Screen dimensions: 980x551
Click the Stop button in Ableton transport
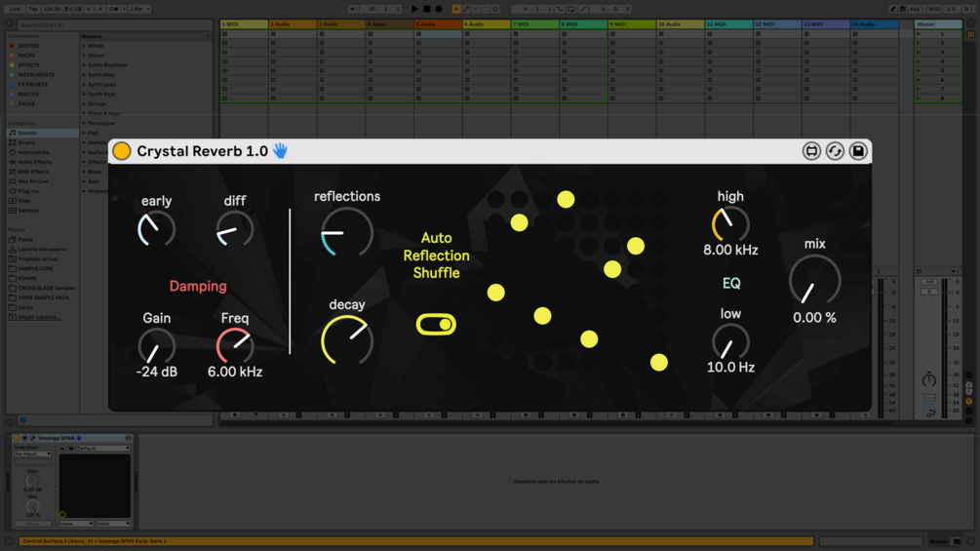[427, 10]
